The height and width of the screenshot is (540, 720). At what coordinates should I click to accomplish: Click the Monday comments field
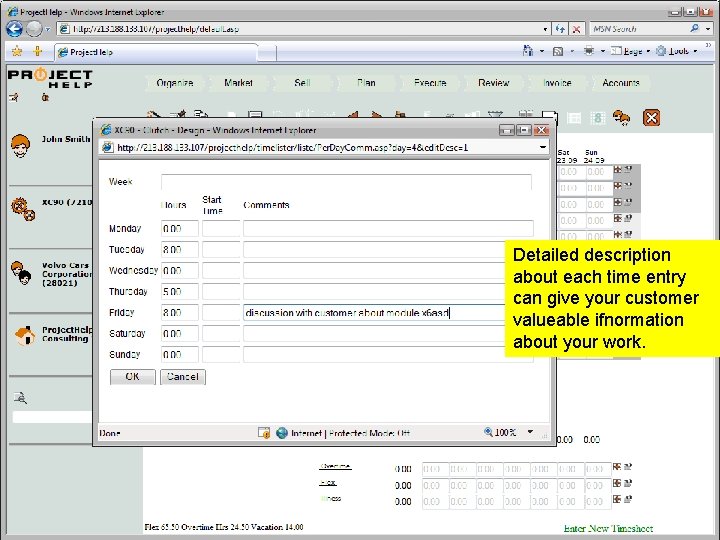(x=388, y=228)
